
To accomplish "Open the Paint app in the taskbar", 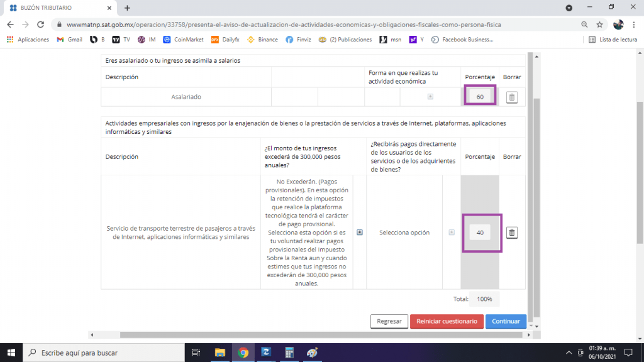I will (x=312, y=353).
